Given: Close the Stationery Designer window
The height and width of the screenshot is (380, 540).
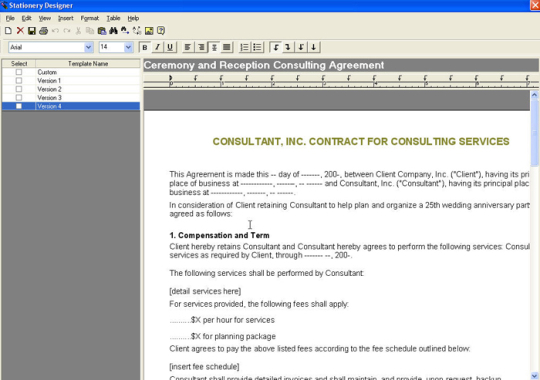Looking at the screenshot, I should click(535, 5).
